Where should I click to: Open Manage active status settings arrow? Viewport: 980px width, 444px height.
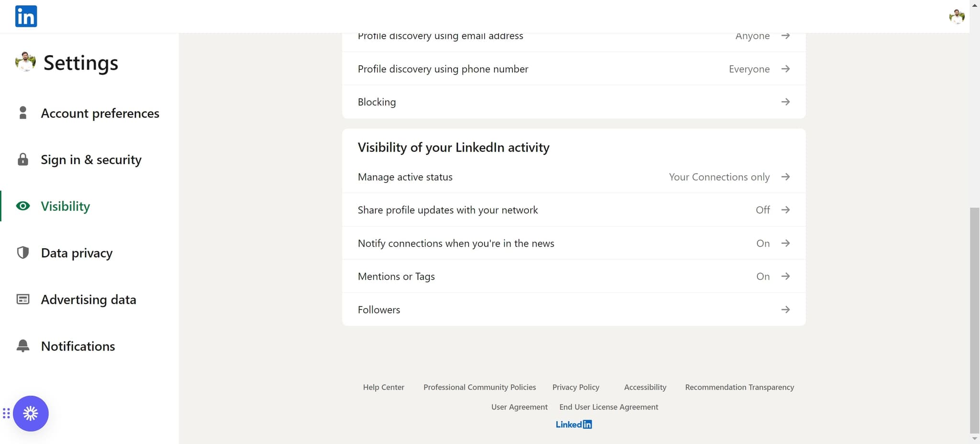[x=785, y=177]
